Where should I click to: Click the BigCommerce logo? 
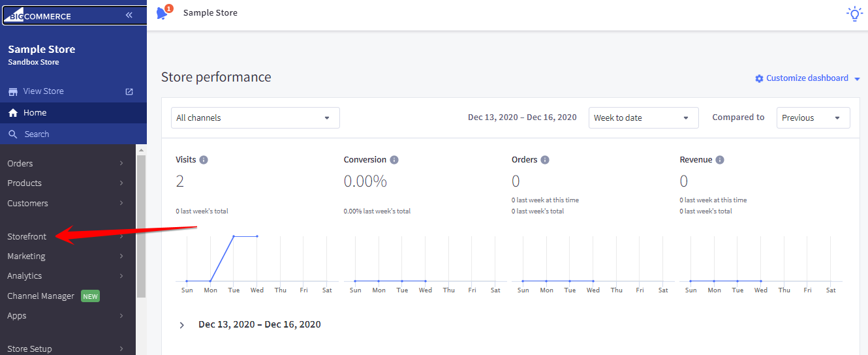[x=40, y=16]
